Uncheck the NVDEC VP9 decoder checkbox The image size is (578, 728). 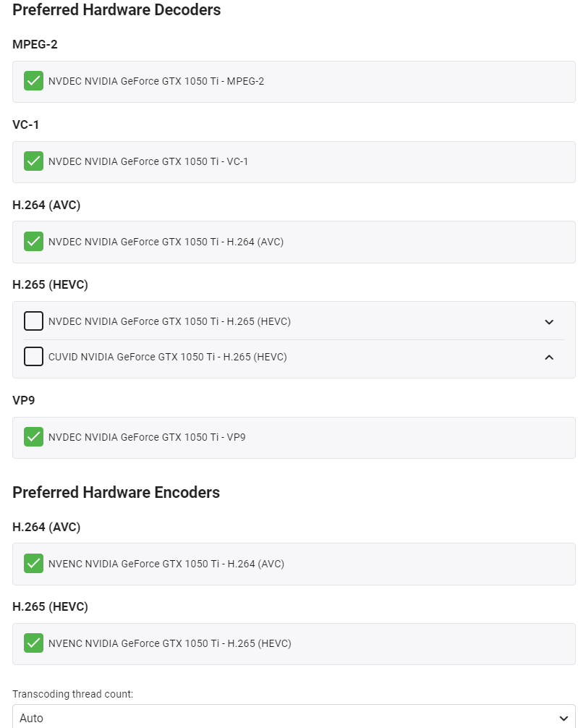click(x=33, y=437)
